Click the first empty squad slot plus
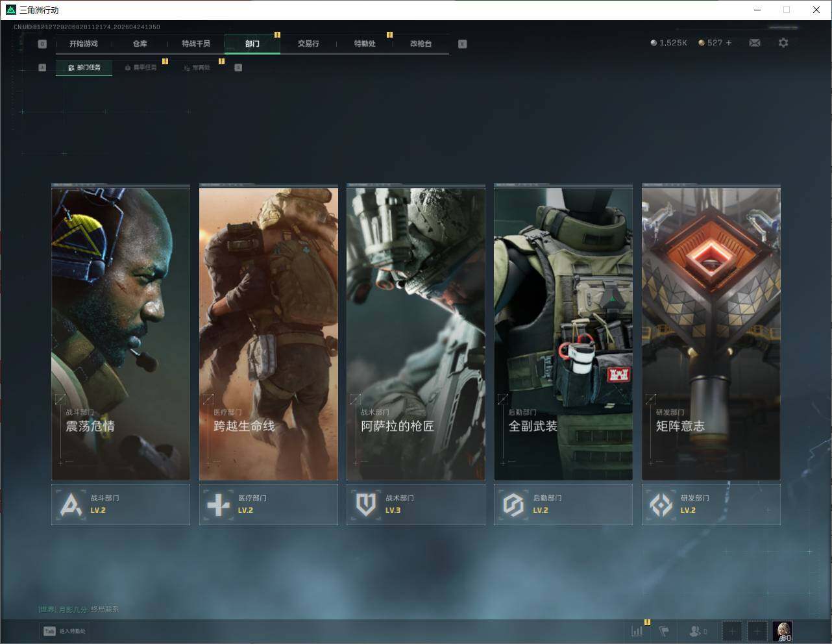Screen dimensions: 832x644 tap(731, 631)
